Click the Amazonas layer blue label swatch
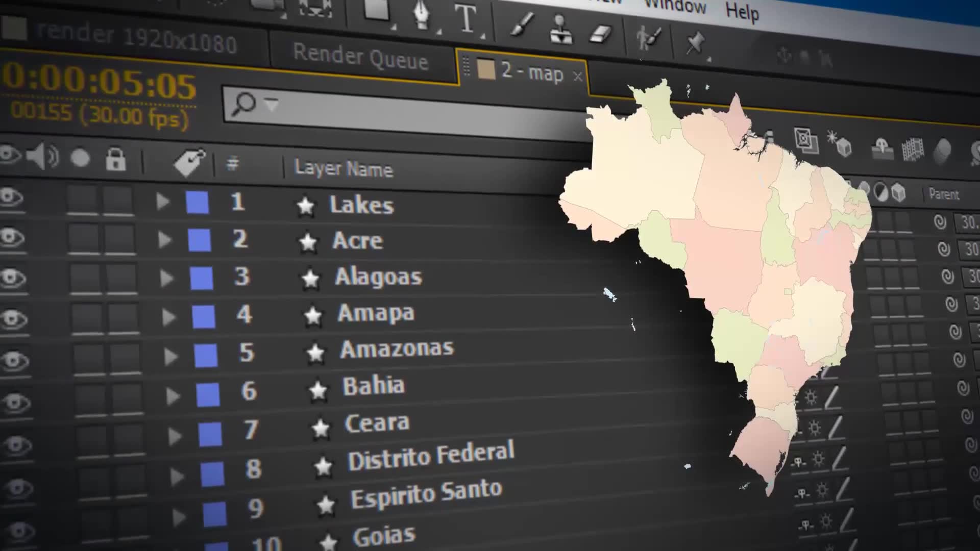Screen dimensions: 980x551 point(206,356)
